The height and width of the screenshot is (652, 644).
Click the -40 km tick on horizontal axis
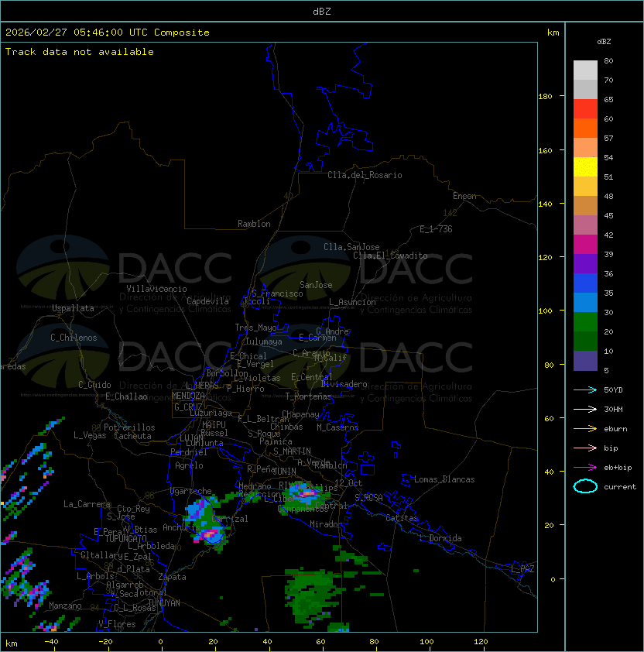(52, 642)
